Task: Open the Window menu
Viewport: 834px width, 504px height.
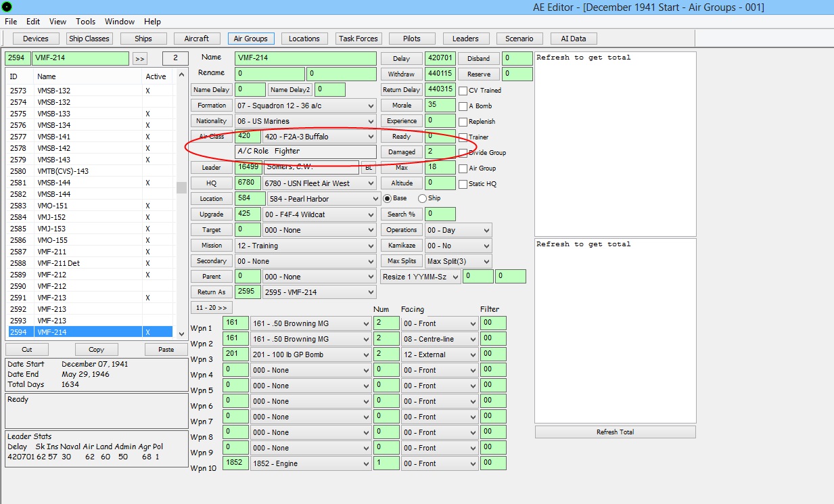Action: coord(120,22)
